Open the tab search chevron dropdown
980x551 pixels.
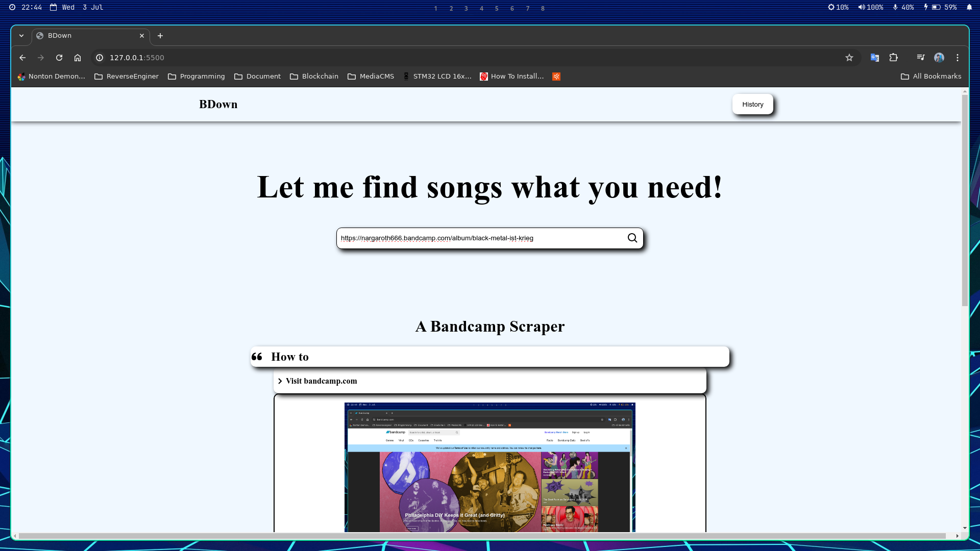(x=21, y=36)
